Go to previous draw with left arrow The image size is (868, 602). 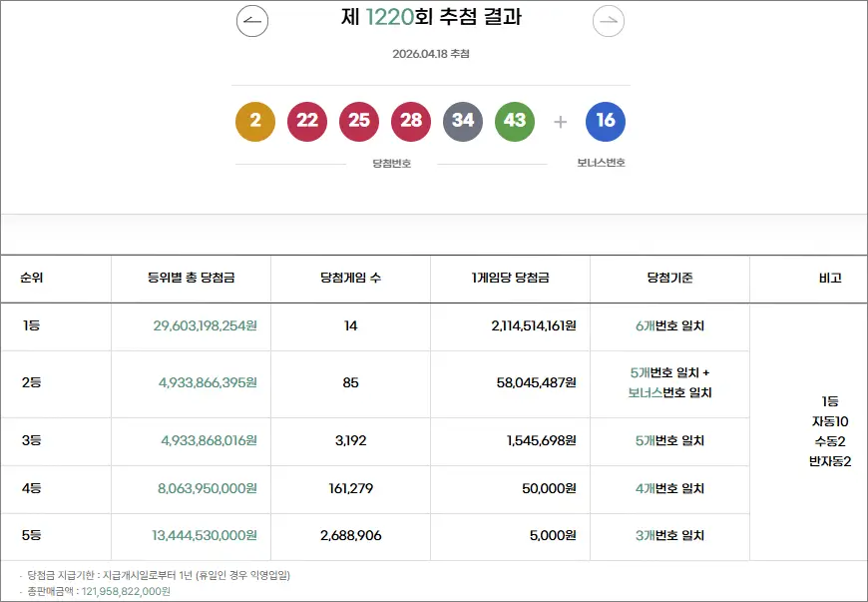pyautogui.click(x=252, y=21)
